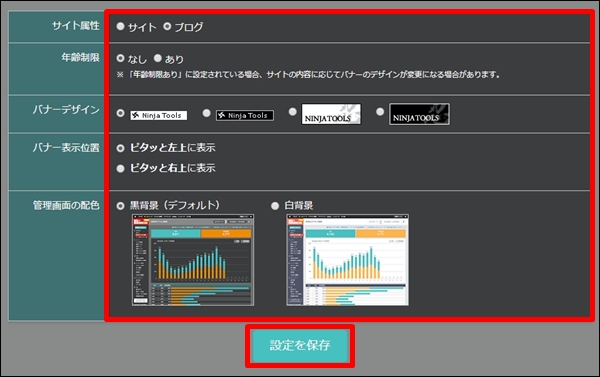
Task: Click the white small Ninja Tools banner image
Action: pyautogui.click(x=159, y=115)
